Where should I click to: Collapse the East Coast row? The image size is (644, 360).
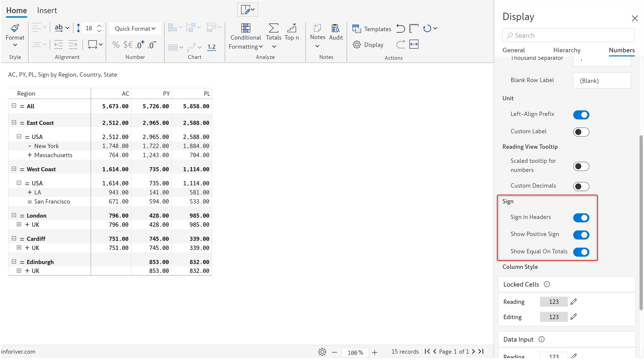pyautogui.click(x=14, y=122)
